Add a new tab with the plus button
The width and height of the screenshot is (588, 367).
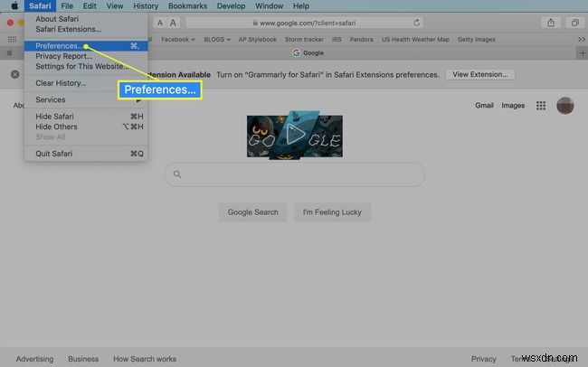582,53
